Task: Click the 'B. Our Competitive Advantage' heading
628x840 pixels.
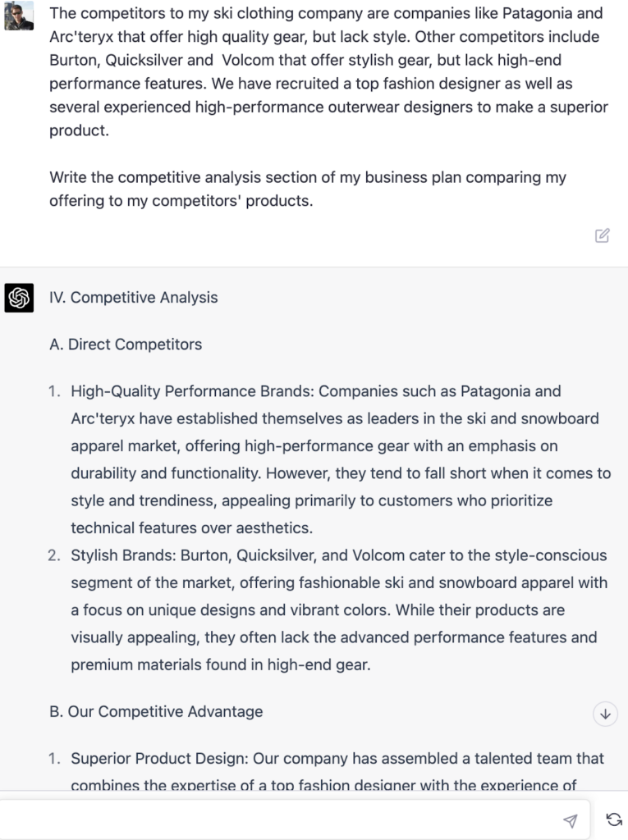Action: (x=157, y=711)
